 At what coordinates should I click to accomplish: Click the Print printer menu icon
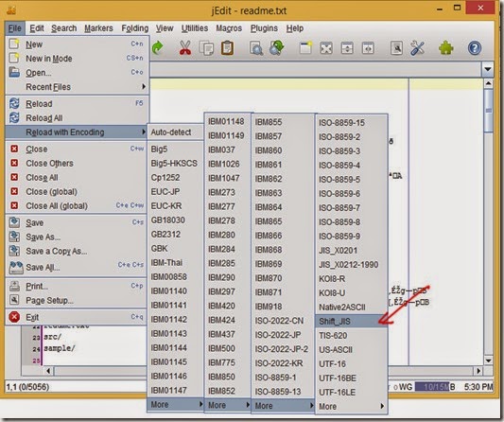pyautogui.click(x=14, y=286)
